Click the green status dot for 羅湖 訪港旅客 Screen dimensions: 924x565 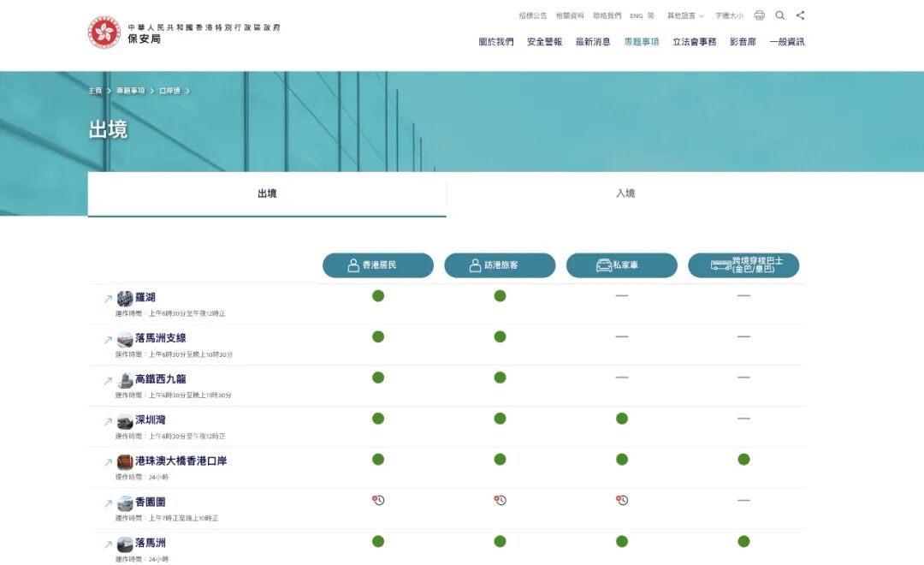[x=500, y=296]
